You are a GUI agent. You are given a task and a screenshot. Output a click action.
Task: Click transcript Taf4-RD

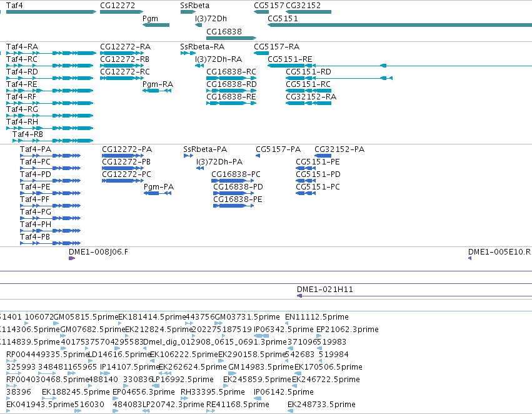[49, 78]
